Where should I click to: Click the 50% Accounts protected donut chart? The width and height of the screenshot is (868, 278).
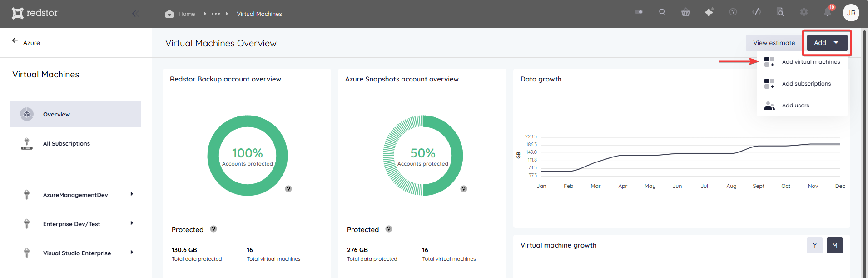(423, 156)
